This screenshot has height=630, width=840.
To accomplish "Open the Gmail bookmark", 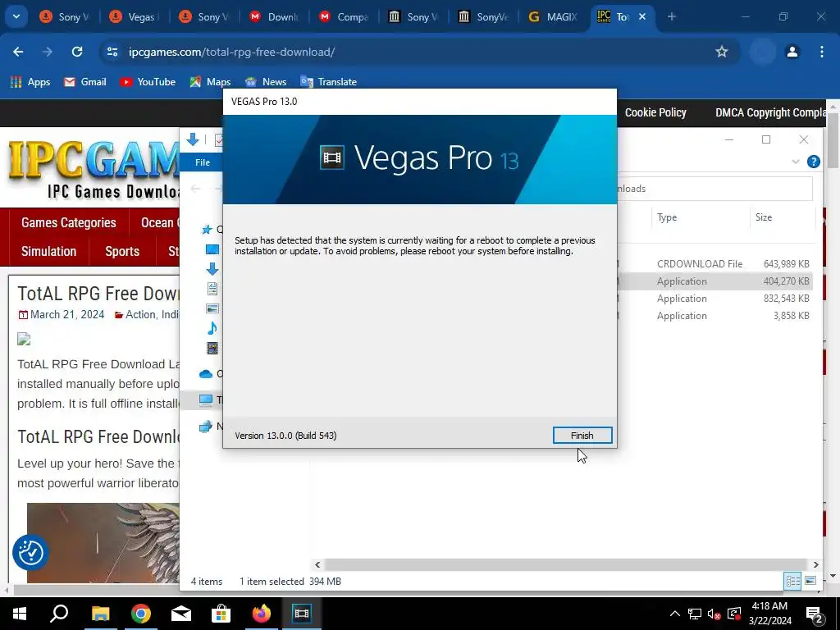I will click(x=85, y=82).
